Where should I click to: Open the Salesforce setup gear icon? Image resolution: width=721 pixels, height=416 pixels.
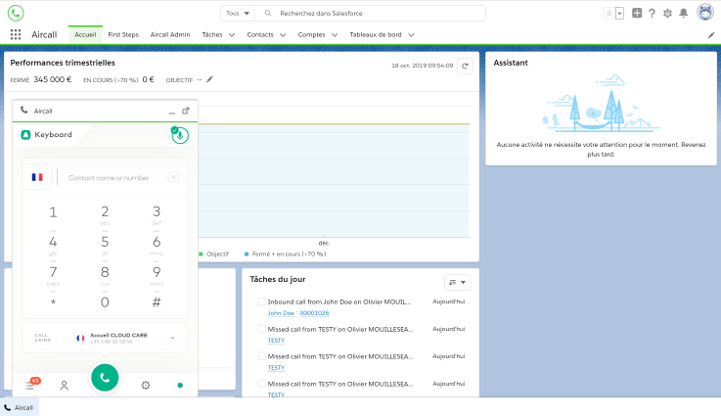pyautogui.click(x=667, y=13)
